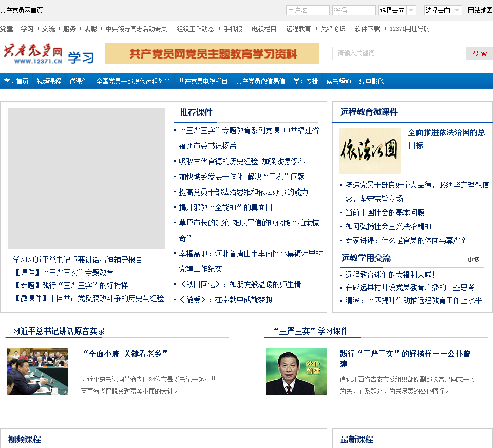
Task: Select the 学习专辑 tab
Action: (x=306, y=81)
